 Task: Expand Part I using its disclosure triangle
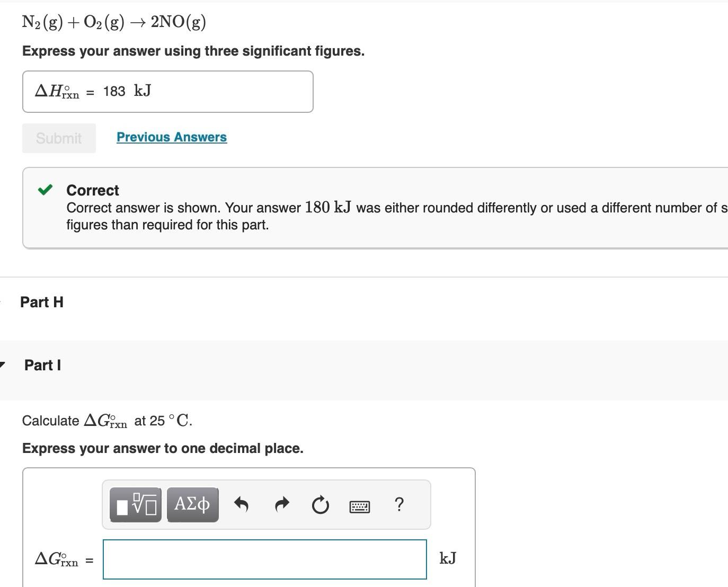tap(3, 364)
